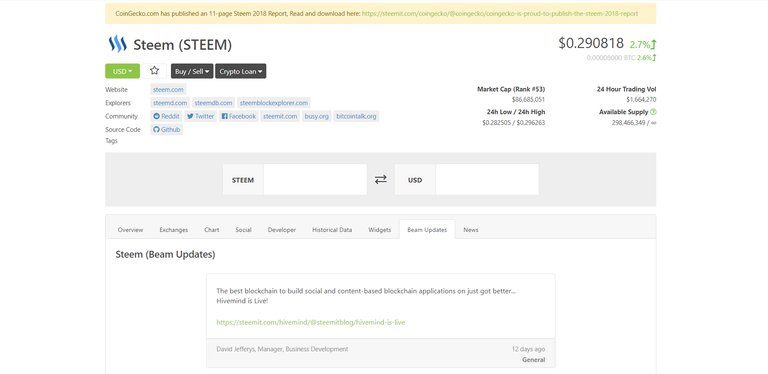Open the Twitter community link
This screenshot has height=374, width=768.
point(200,116)
